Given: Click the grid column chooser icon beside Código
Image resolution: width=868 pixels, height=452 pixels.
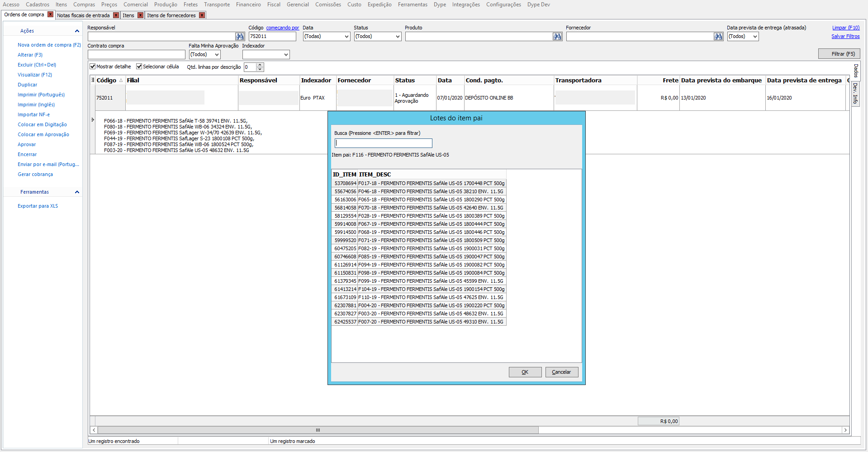Looking at the screenshot, I should 93,80.
